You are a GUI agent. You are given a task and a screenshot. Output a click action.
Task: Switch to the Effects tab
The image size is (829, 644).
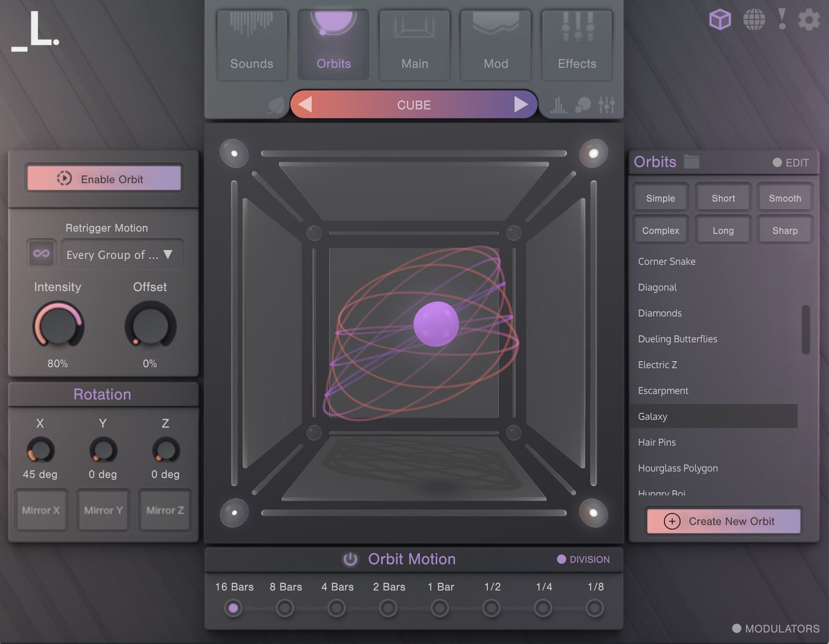[x=577, y=45]
